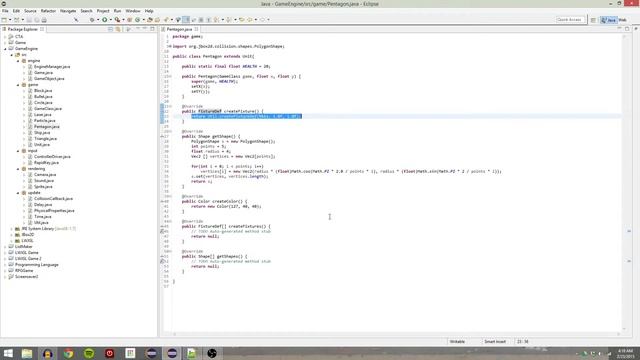This screenshot has width=640, height=360.
Task: Select Pentagon.java in Package Explorer
Action: coord(47,127)
